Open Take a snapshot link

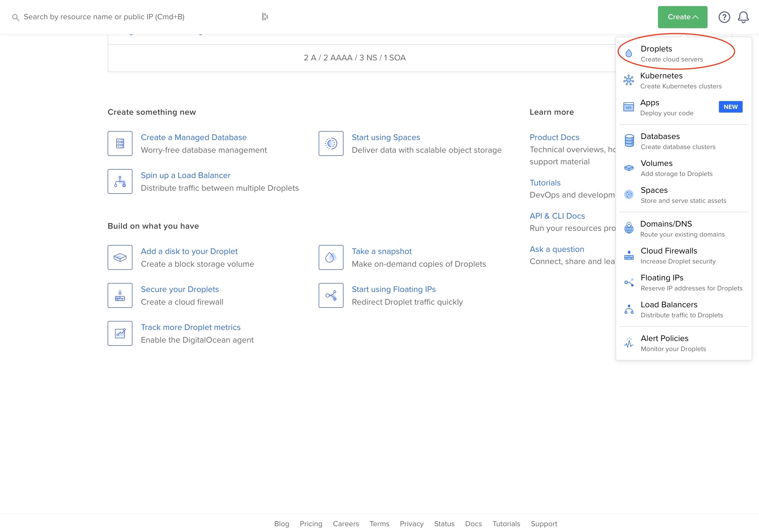coord(381,251)
